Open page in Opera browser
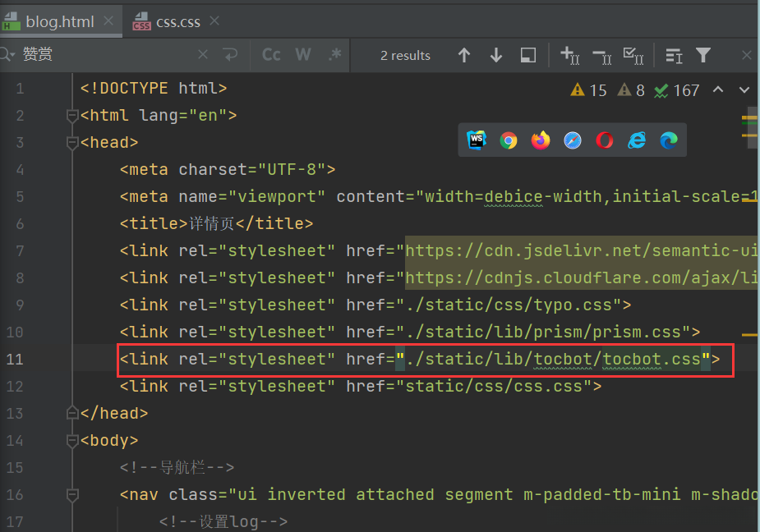This screenshot has height=532, width=760. (605, 140)
